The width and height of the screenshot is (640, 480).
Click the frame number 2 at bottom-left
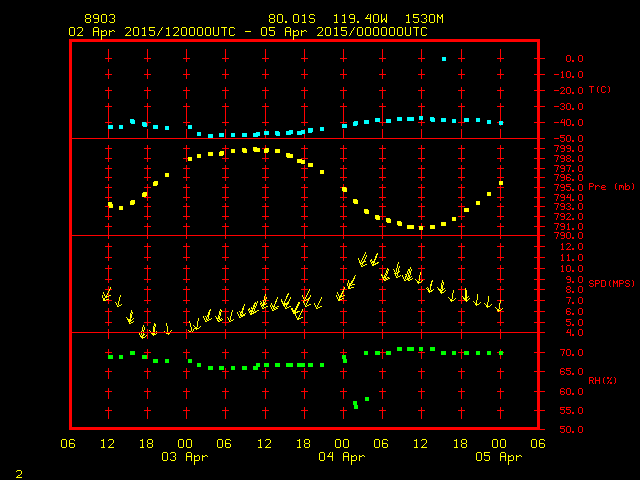[18, 470]
